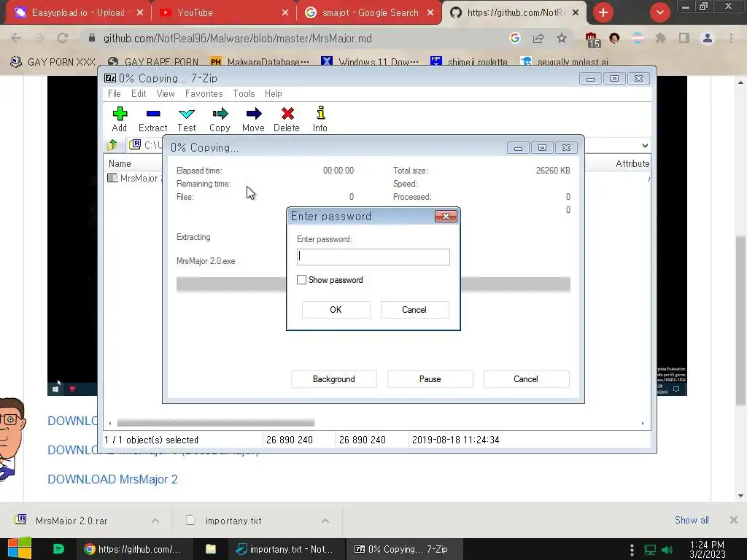This screenshot has height=560, width=747.
Task: Open the tab search dropdown arrow
Action: [x=659, y=12]
